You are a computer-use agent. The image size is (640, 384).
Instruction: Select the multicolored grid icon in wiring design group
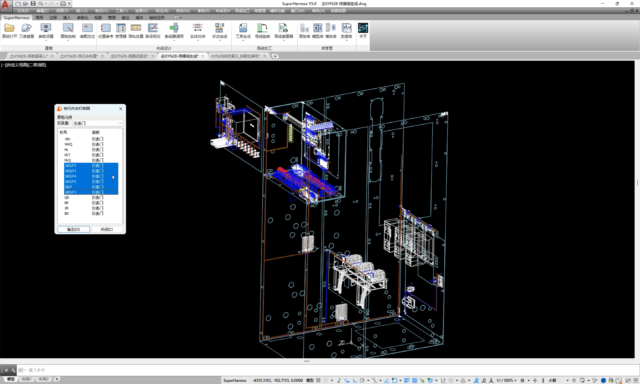(220, 28)
